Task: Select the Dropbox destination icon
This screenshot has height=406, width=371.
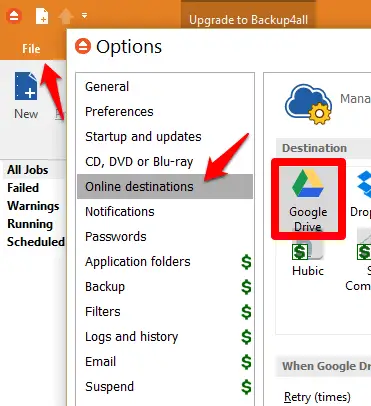Action: coord(363,193)
